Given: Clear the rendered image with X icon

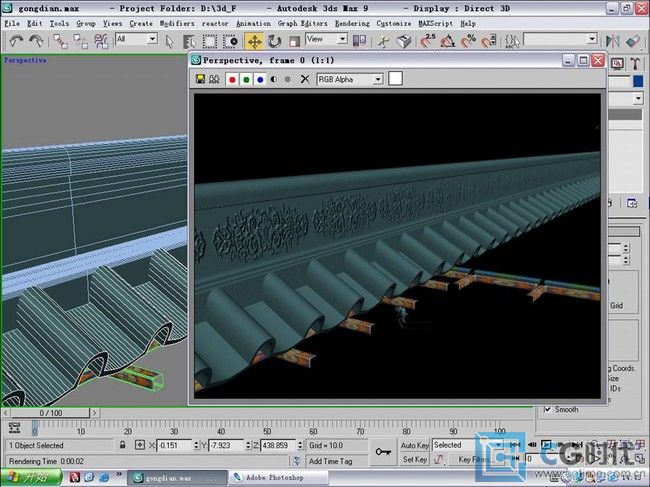Looking at the screenshot, I should pyautogui.click(x=305, y=79).
